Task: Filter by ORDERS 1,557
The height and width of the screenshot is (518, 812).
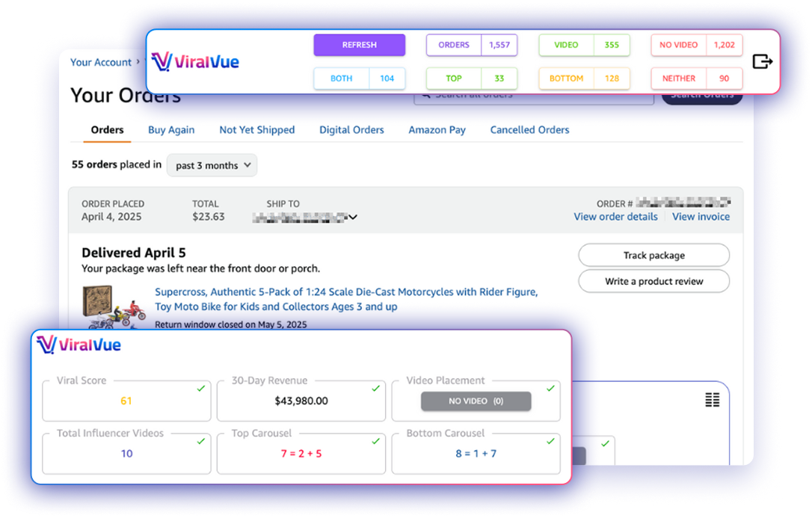Action: click(x=472, y=45)
